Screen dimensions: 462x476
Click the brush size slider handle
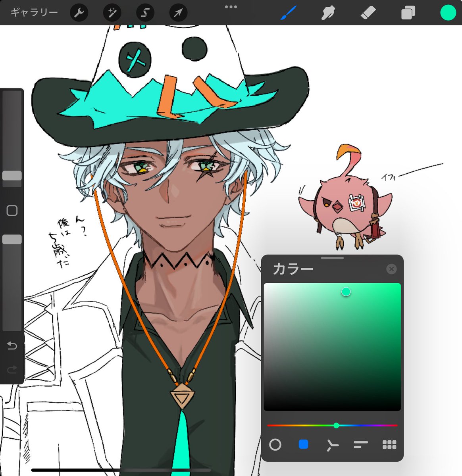(12, 176)
